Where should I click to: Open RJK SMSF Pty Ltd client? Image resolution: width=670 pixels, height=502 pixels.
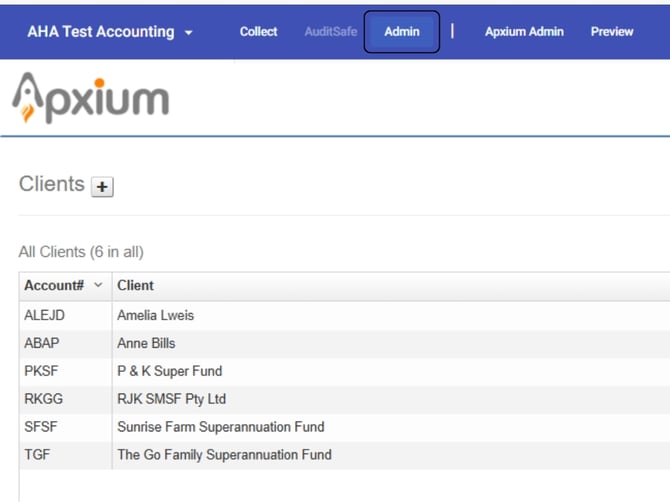pos(172,400)
